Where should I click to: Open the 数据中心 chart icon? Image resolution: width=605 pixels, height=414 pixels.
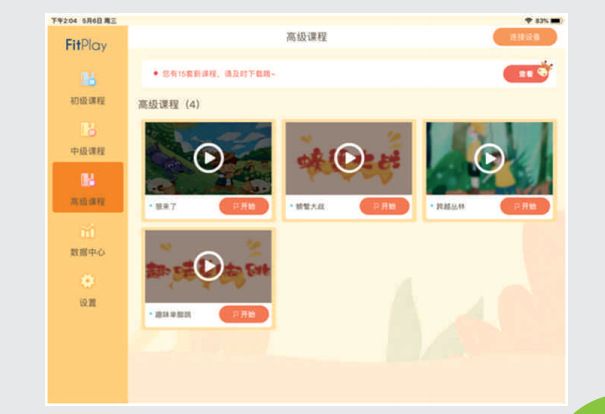[x=88, y=231]
